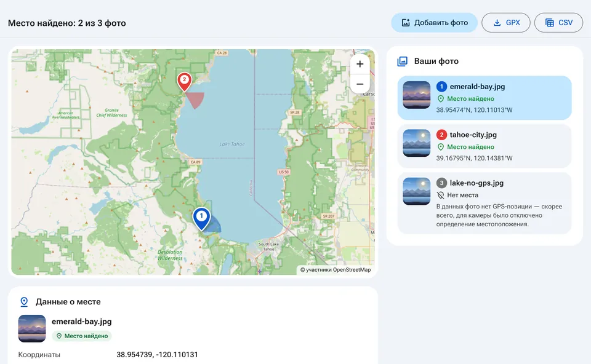
Task: Select the tahoe-city.jpg photo entry
Action: (x=484, y=146)
